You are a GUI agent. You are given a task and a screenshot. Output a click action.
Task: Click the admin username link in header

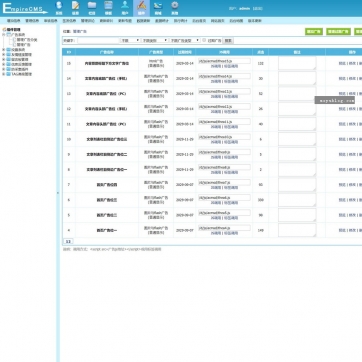click(x=244, y=9)
